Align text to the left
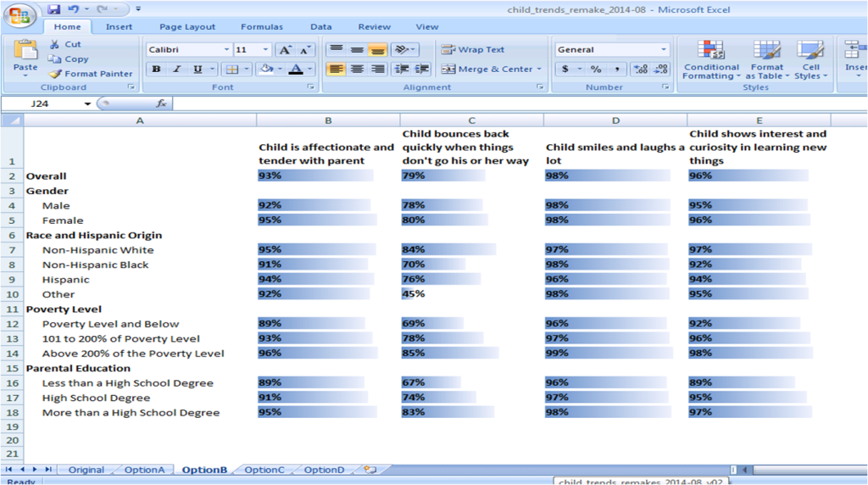Image resolution: width=868 pixels, height=485 pixels. tap(336, 70)
